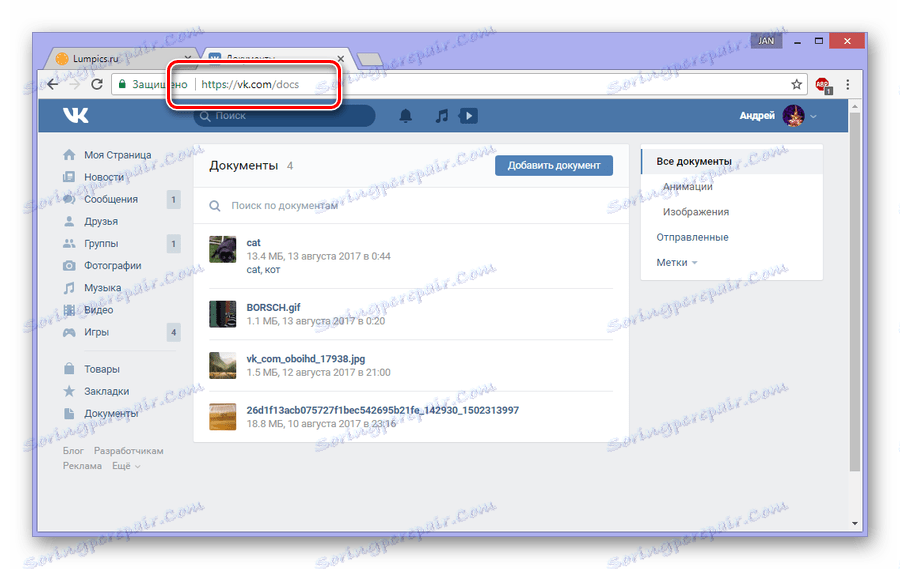Screen dimensions: 900x569
Task: Open the AdBlock extension icon
Action: [x=823, y=85]
